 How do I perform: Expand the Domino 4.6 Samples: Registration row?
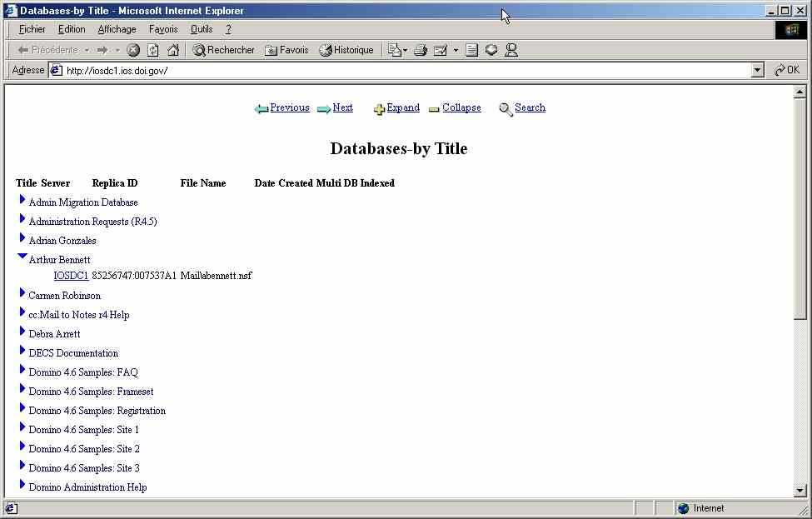[x=22, y=407]
